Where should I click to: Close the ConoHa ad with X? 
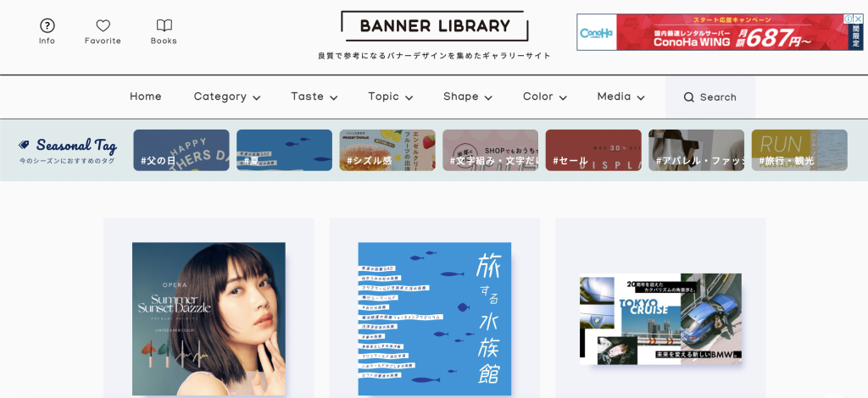pos(858,19)
